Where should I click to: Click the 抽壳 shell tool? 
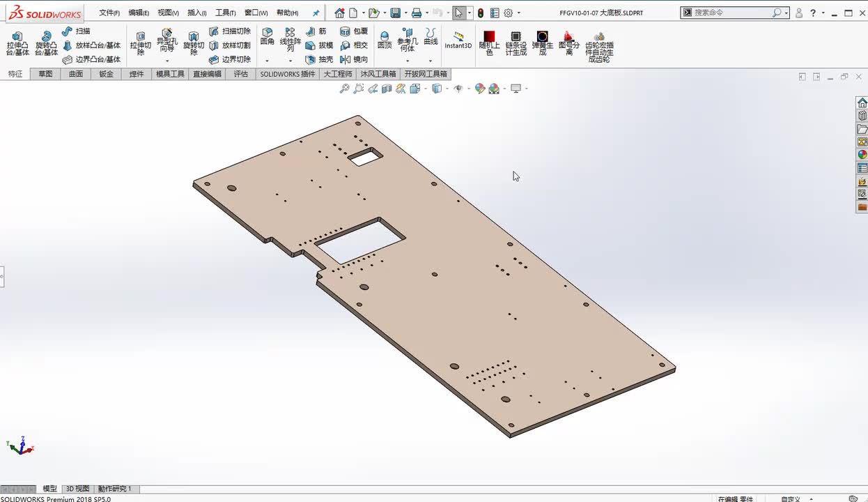(319, 59)
